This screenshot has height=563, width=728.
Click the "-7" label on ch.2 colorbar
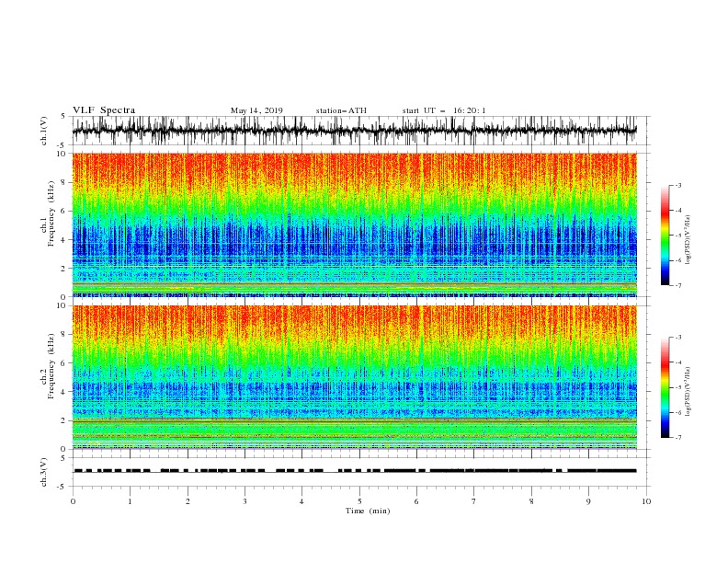(x=678, y=438)
